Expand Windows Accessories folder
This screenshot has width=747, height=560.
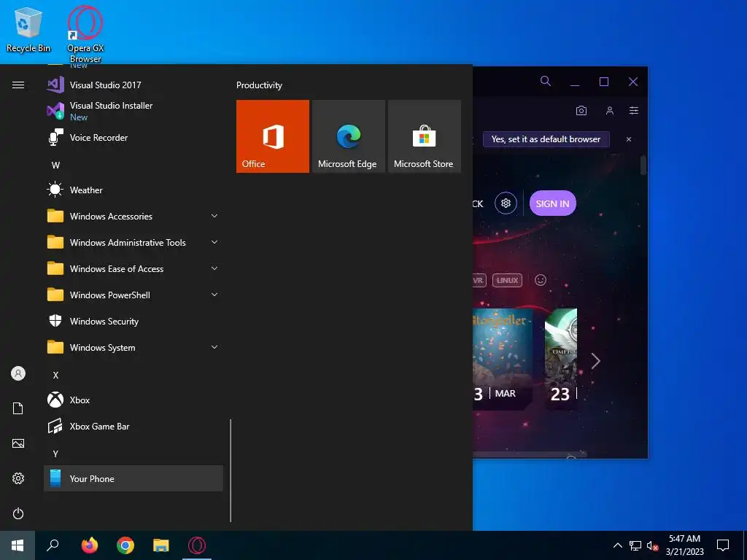(x=133, y=216)
